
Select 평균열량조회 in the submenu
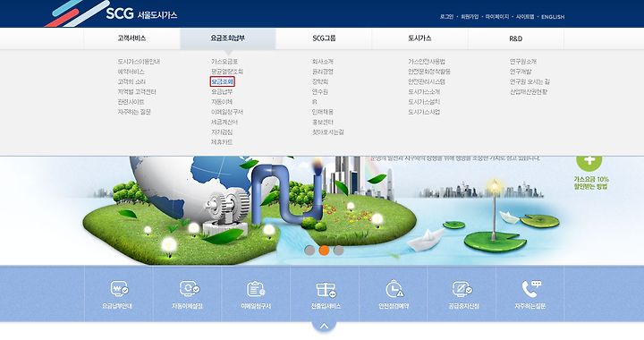[227, 72]
